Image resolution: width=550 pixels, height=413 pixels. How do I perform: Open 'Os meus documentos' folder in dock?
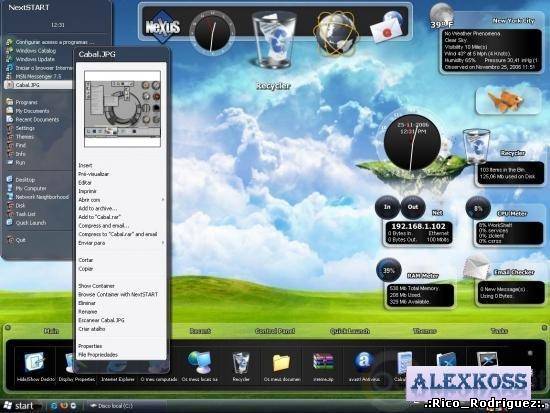tap(281, 362)
